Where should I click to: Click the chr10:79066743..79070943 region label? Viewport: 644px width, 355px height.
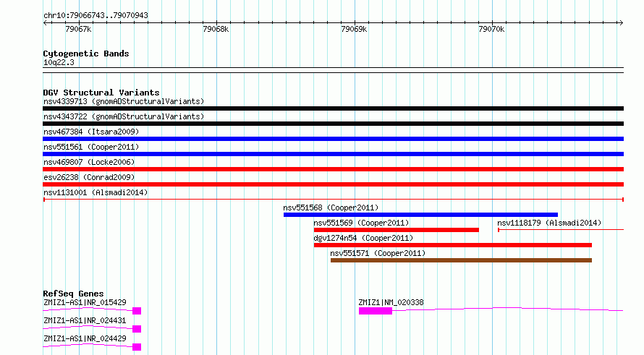click(96, 16)
